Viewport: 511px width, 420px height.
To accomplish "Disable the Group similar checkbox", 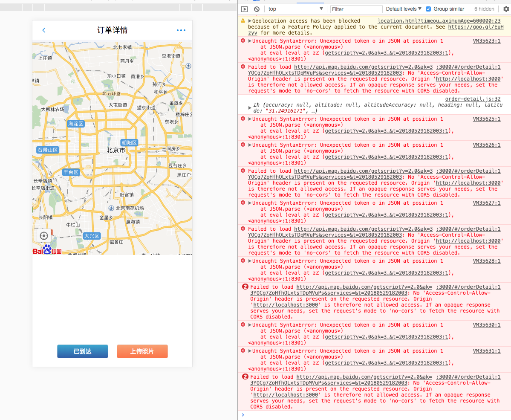I will tap(428, 9).
